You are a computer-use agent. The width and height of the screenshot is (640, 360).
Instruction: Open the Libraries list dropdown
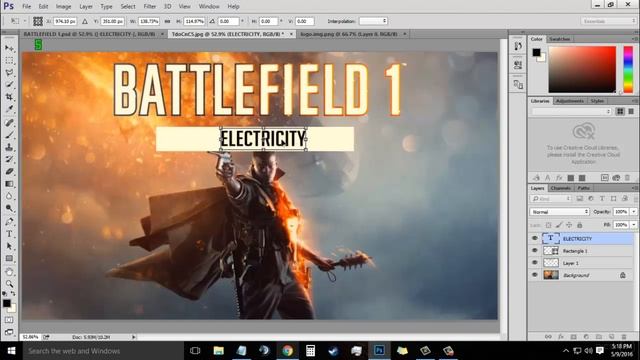(x=571, y=111)
